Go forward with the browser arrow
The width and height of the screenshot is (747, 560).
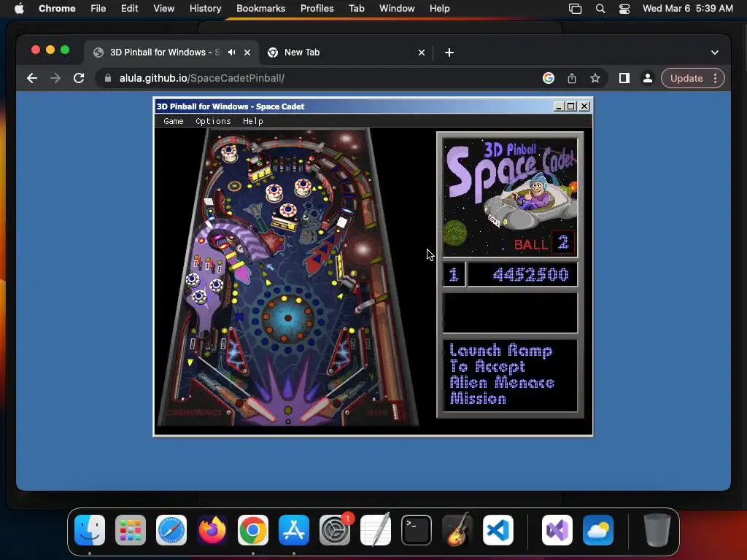[x=55, y=78]
